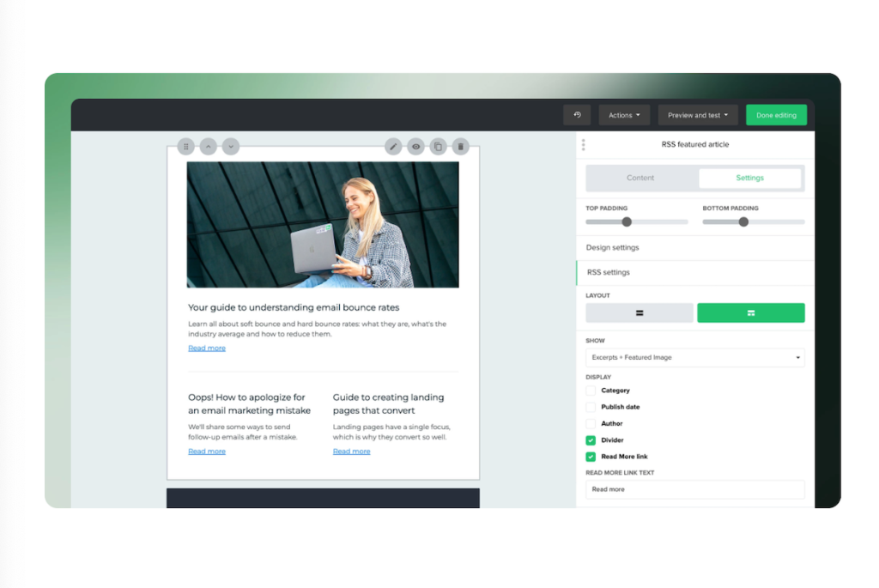The width and height of the screenshot is (879, 588).
Task: Uncheck the Read More link checkbox
Action: 591,457
